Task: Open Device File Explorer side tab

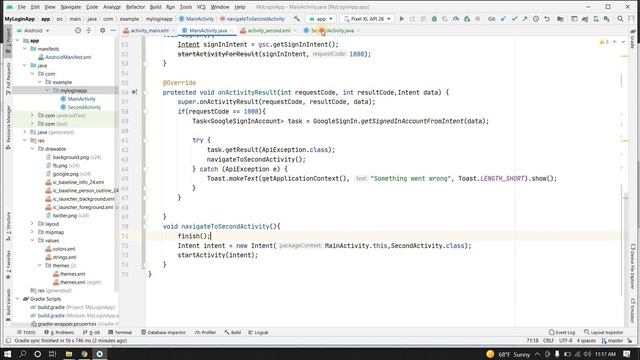Action: [633, 267]
